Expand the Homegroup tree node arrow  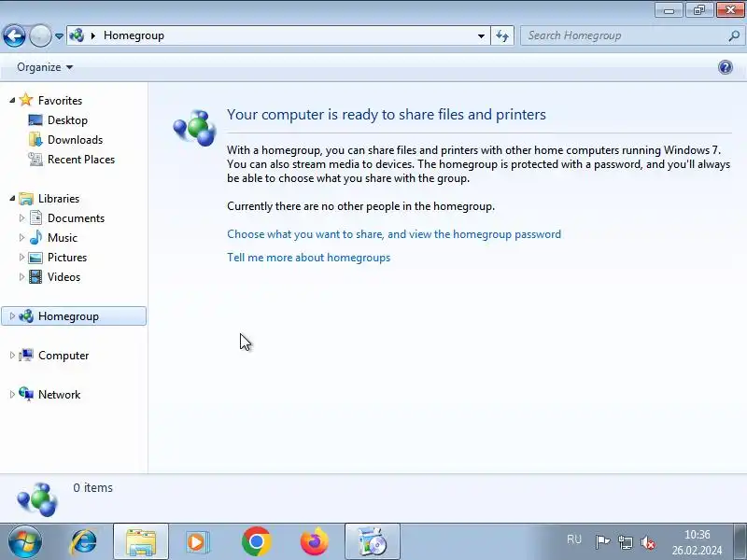[12, 315]
